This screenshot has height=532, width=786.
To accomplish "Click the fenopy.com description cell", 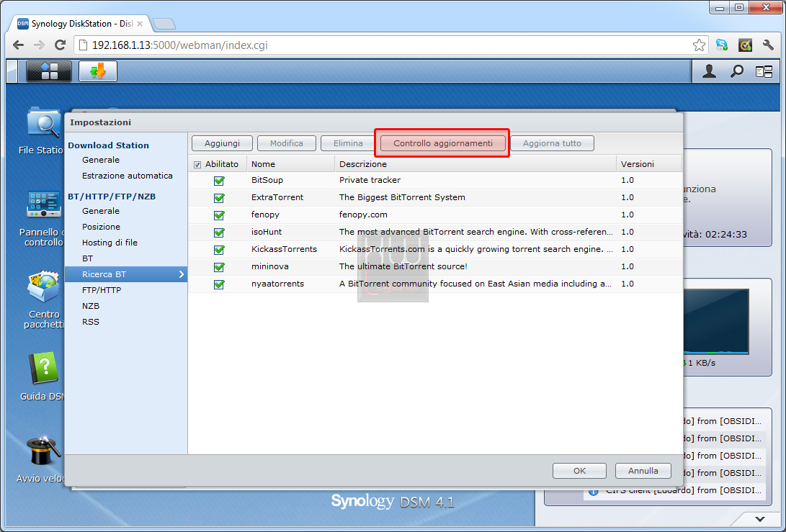I will [x=363, y=215].
